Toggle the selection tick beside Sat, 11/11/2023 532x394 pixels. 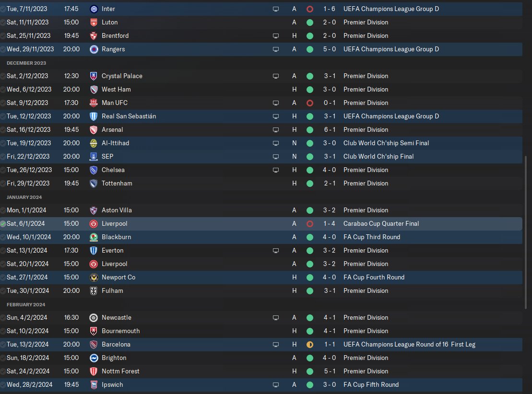tap(3, 23)
